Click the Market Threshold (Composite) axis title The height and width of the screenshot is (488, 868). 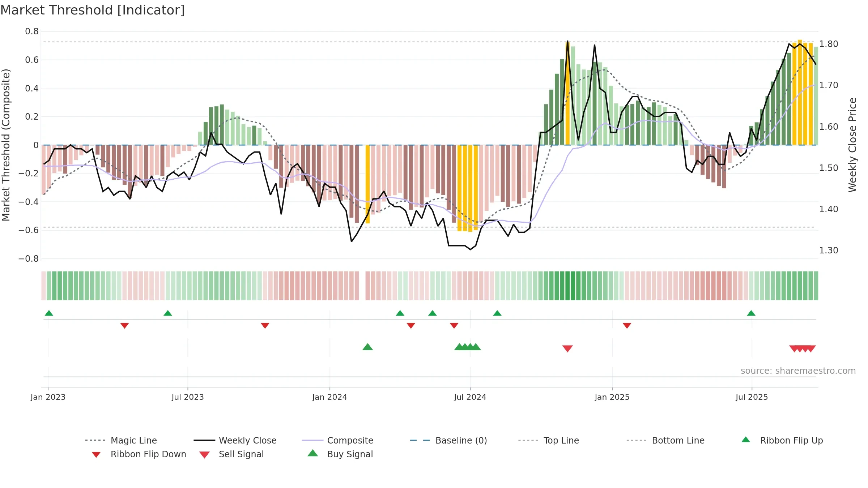coord(6,145)
